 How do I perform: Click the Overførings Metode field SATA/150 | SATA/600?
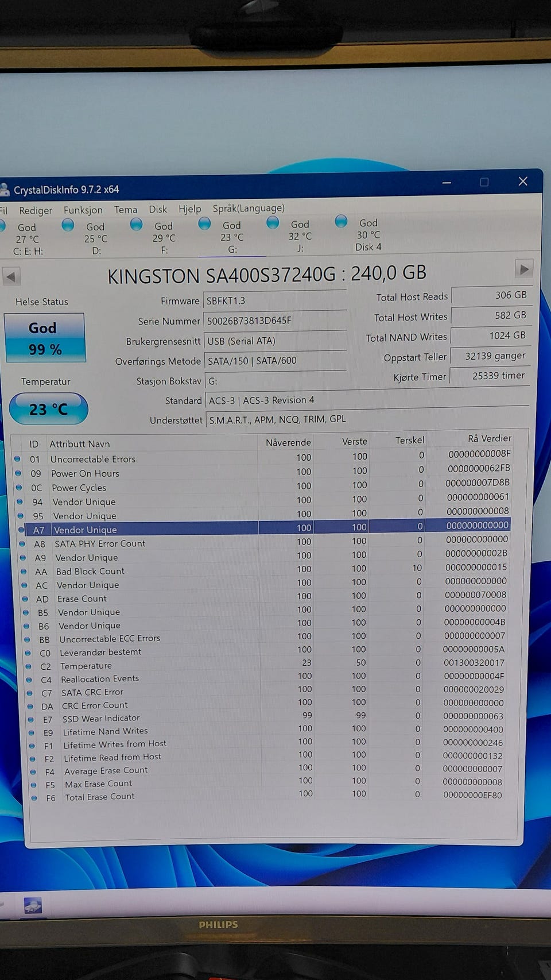click(x=275, y=361)
